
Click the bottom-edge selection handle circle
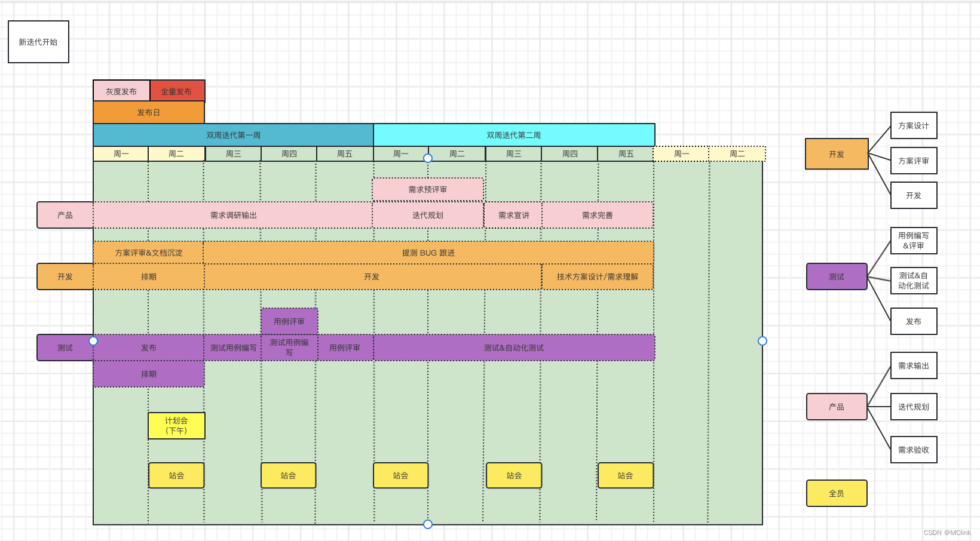coord(428,524)
